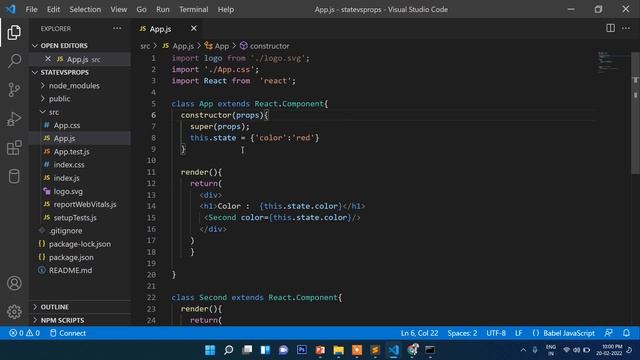Select the App.js editor tab
The width and height of the screenshot is (640, 360).
pyautogui.click(x=160, y=29)
